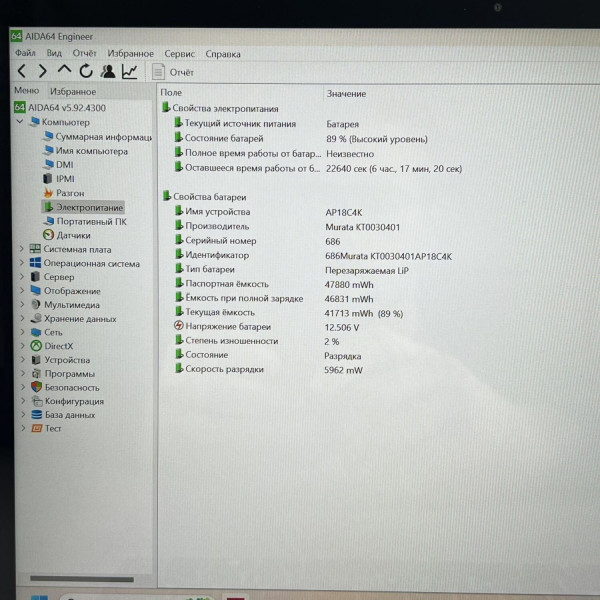
Task: Click the Отображение monitor icon
Action: click(36, 290)
